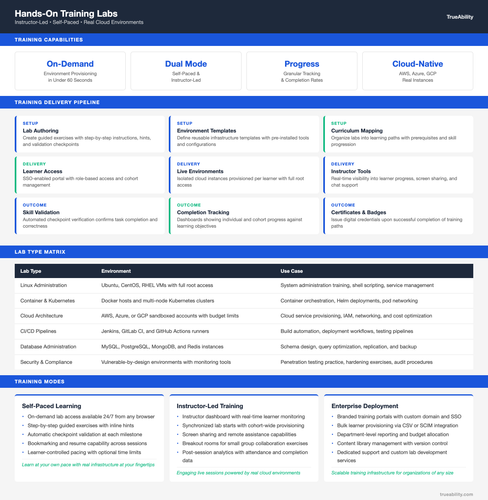Viewport: 488px width, 500px height.
Task: Click the Breakout rooms for small group bullet
Action: click(x=245, y=443)
